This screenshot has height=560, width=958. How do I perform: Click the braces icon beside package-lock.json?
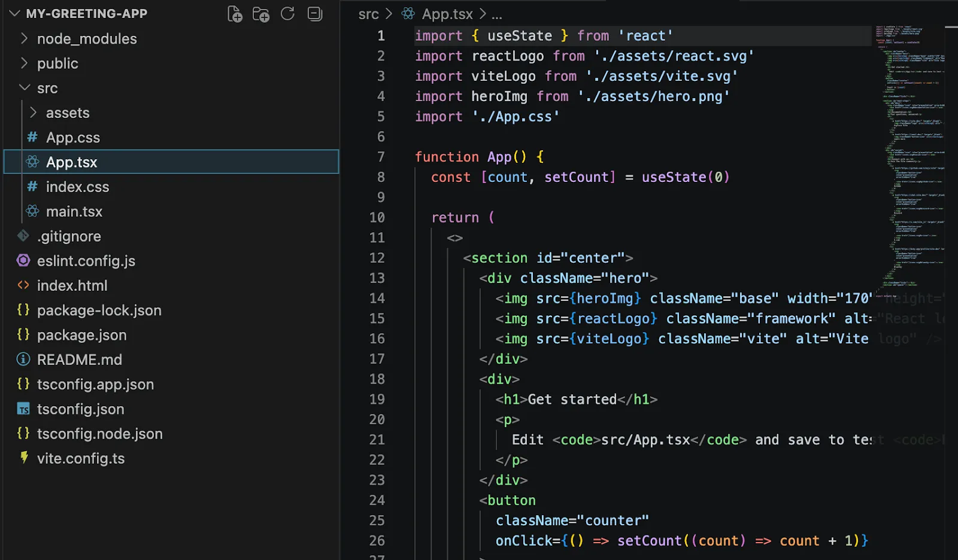(x=23, y=310)
